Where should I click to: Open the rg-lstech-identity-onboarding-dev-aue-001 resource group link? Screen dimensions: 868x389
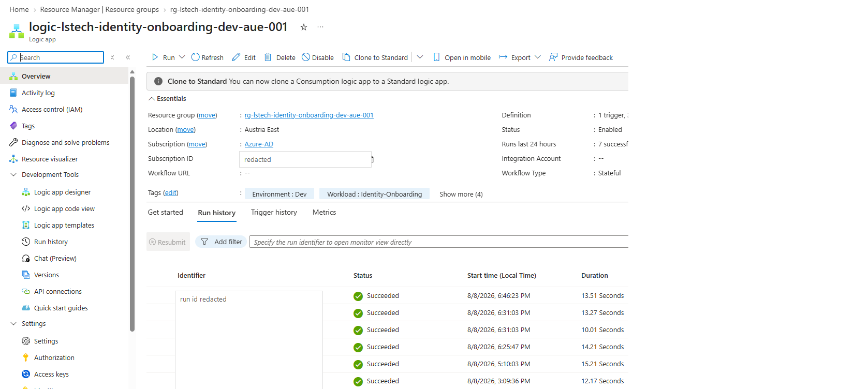point(309,115)
